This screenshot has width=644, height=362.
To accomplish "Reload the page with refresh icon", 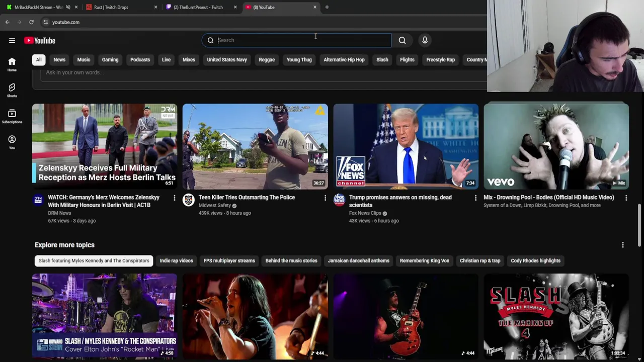I will 31,22.
